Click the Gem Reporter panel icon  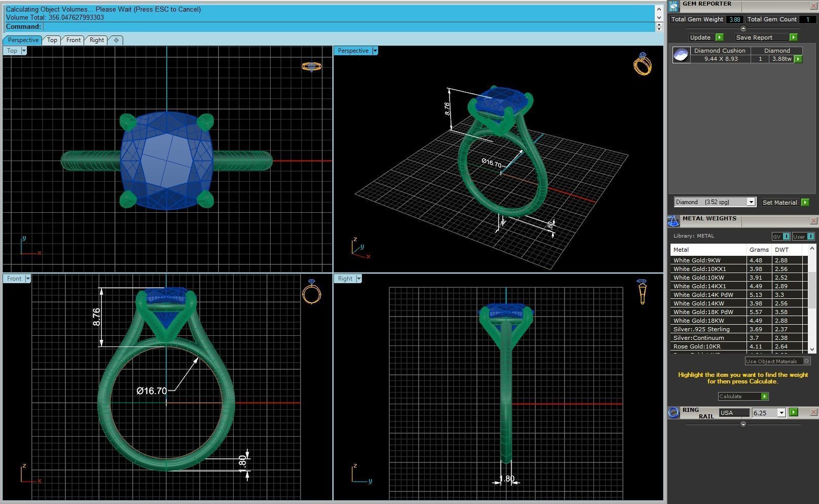[673, 6]
